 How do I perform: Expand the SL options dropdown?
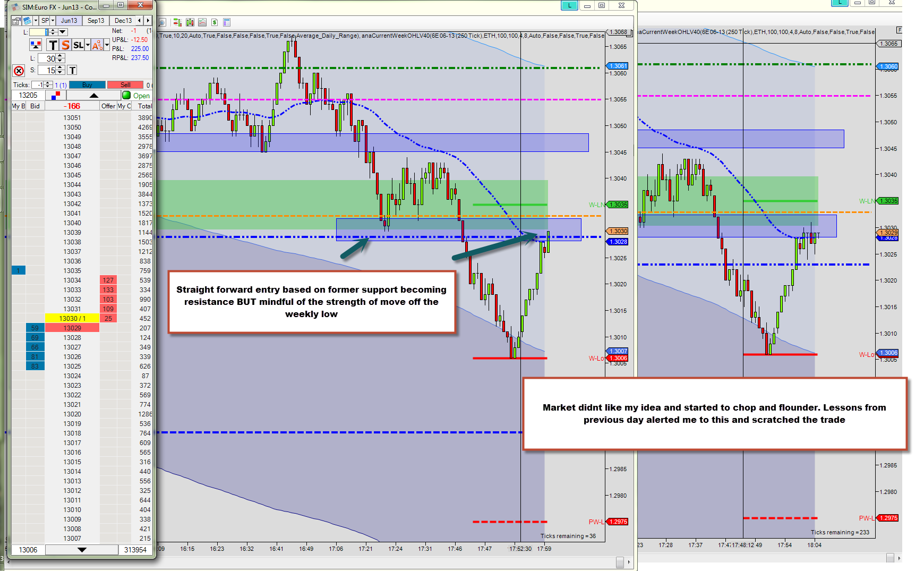coord(88,45)
